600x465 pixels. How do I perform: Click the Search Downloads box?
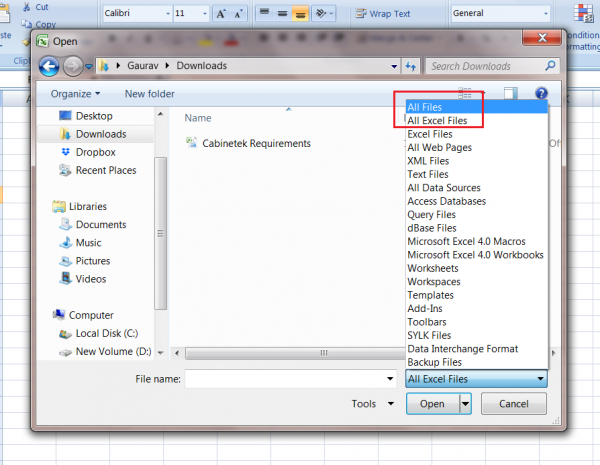click(485, 66)
